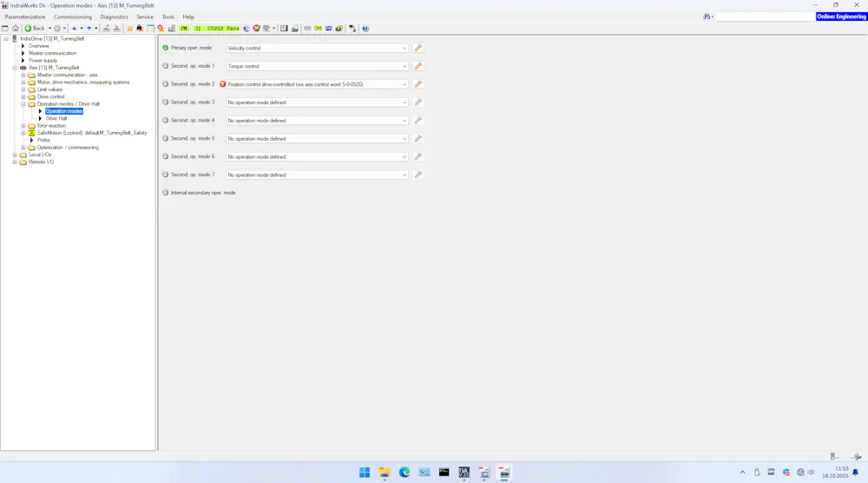Click the find icon beside top-right search box

(x=707, y=17)
